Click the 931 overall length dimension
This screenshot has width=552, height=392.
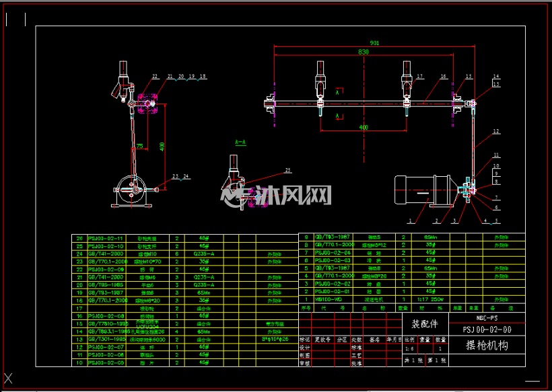pos(374,43)
